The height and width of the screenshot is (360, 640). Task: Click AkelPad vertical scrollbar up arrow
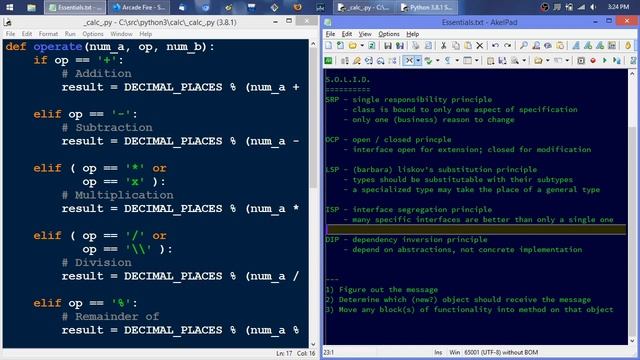click(632, 74)
